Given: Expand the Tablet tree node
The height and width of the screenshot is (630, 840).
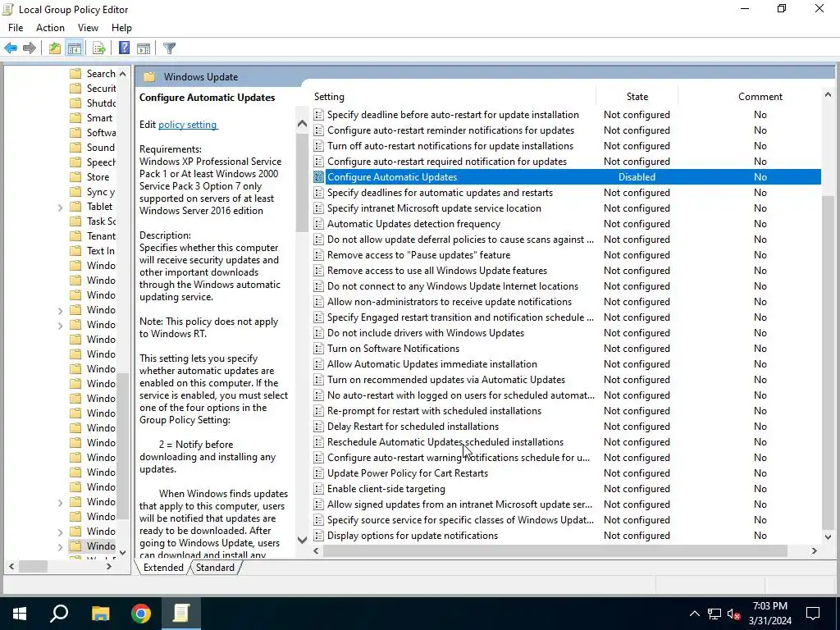Looking at the screenshot, I should (60, 208).
